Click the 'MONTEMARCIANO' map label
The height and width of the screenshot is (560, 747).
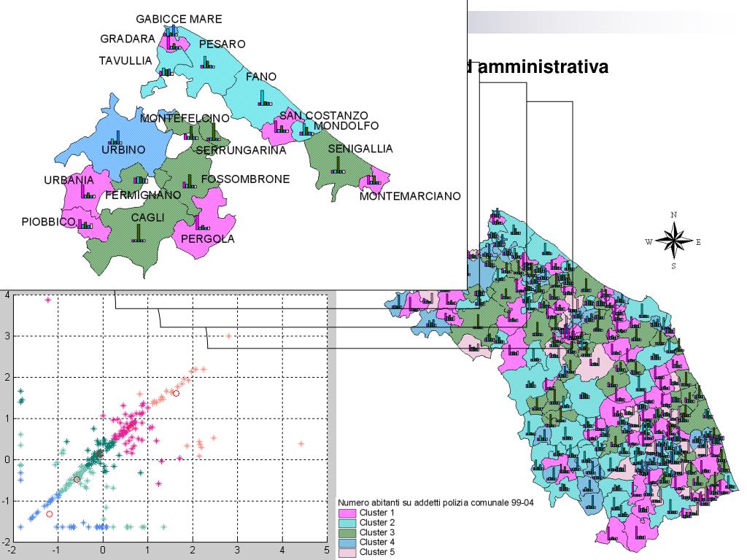[410, 196]
